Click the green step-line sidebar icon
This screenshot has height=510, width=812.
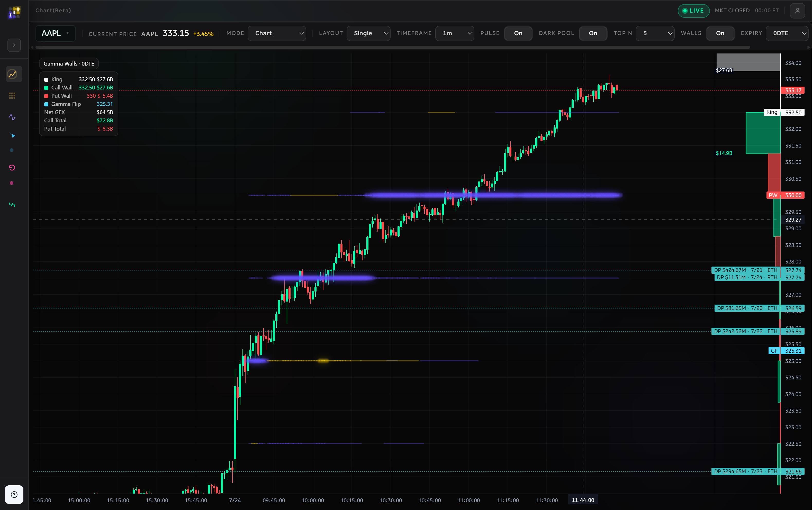pos(12,205)
